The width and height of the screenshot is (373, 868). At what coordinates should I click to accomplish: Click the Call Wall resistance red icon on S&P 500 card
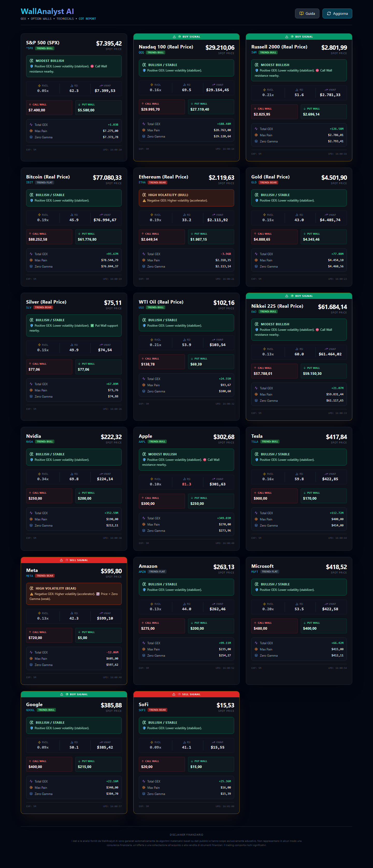(92, 66)
